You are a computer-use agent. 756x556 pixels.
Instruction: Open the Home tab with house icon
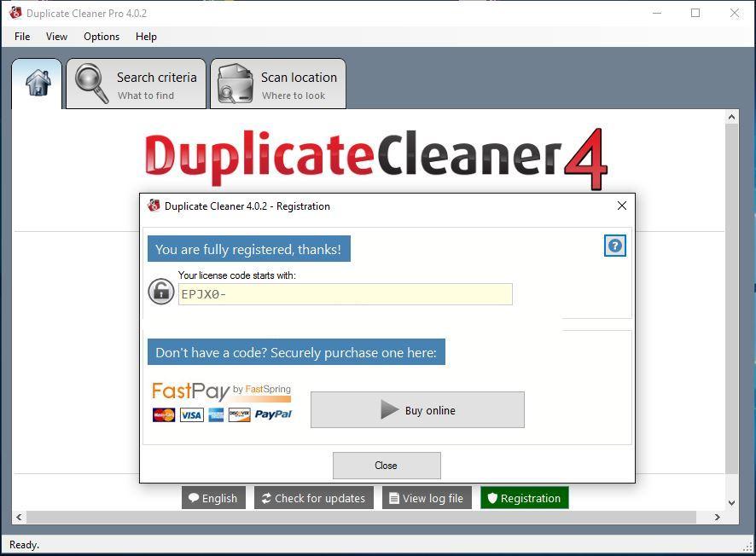(x=38, y=84)
